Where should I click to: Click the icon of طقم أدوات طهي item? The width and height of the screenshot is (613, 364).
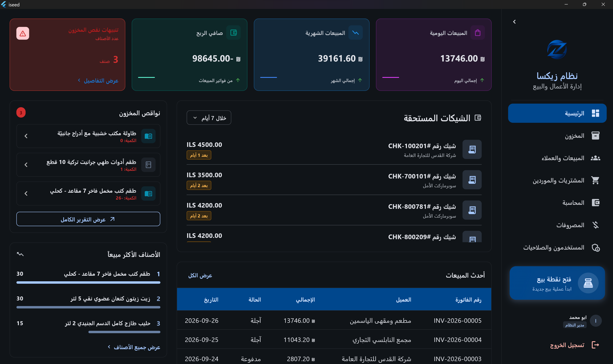tap(148, 165)
